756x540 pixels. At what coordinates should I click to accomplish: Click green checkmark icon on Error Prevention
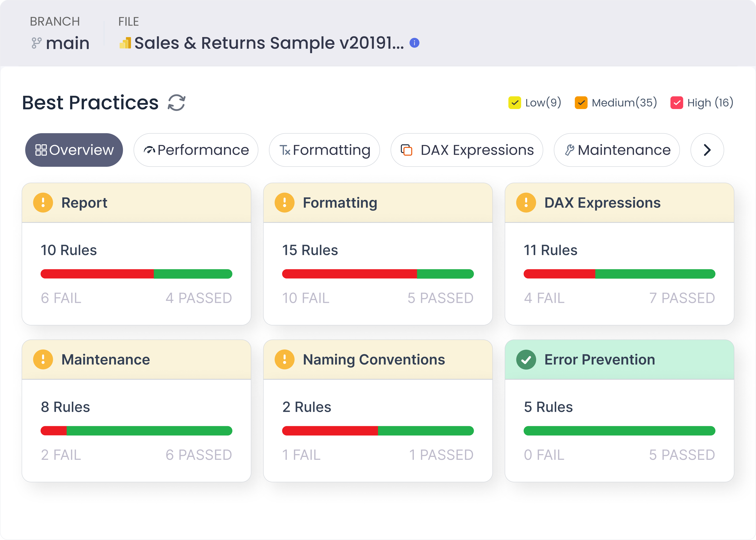click(x=526, y=359)
